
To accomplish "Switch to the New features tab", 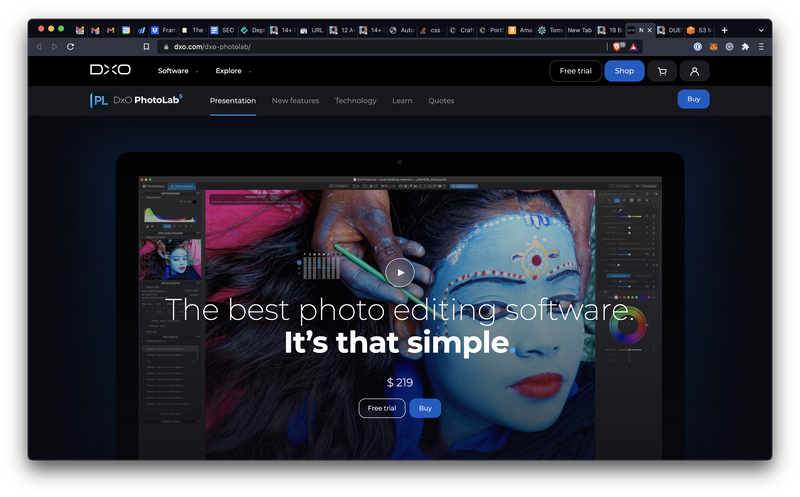I will [295, 101].
